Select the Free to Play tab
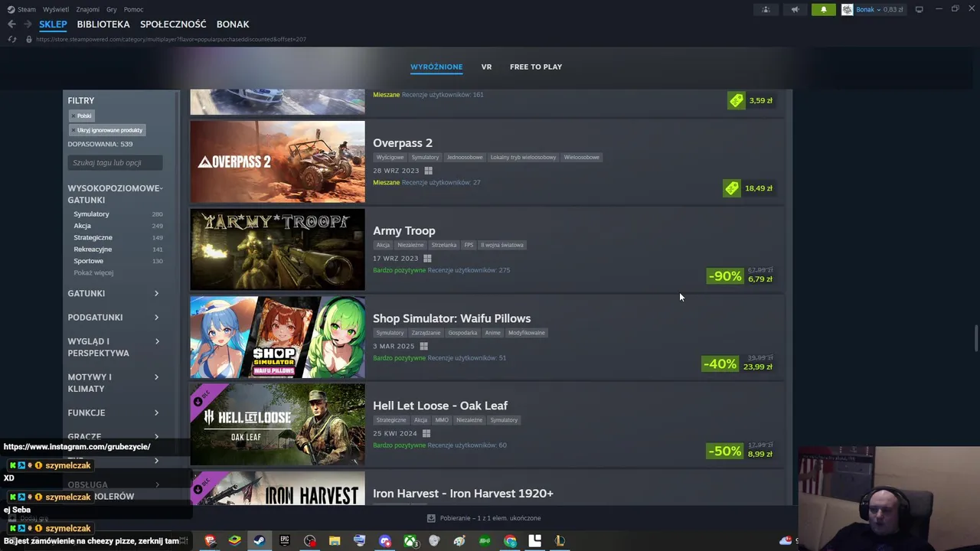Screen dimensions: 980x551 pos(536,67)
